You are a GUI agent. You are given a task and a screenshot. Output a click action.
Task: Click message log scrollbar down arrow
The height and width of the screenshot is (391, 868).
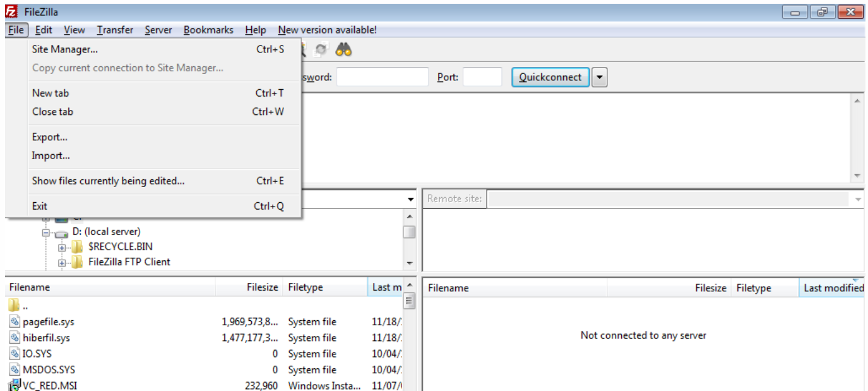coord(857,176)
